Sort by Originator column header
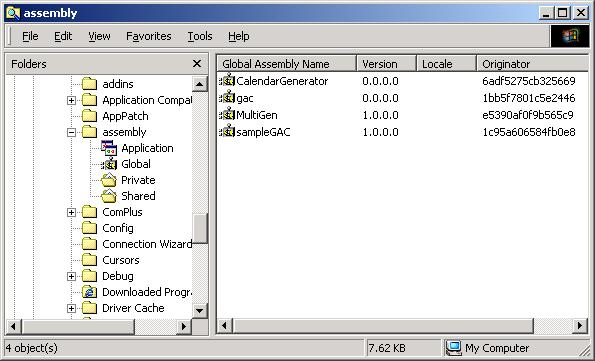 point(532,63)
